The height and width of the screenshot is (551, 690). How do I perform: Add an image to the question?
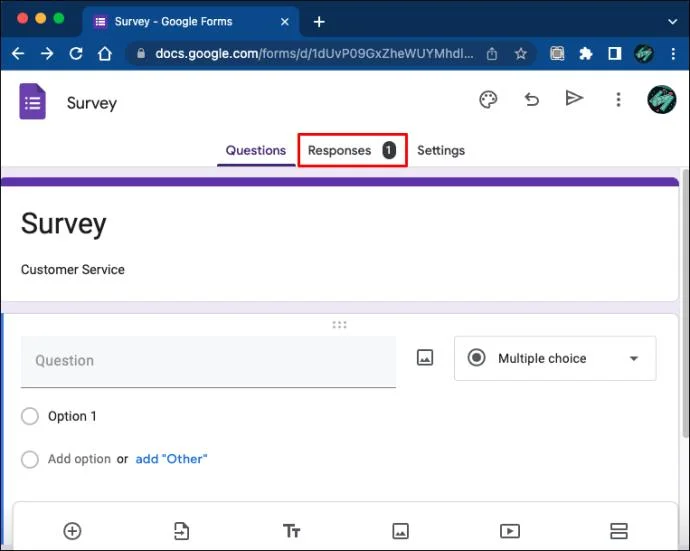click(425, 357)
